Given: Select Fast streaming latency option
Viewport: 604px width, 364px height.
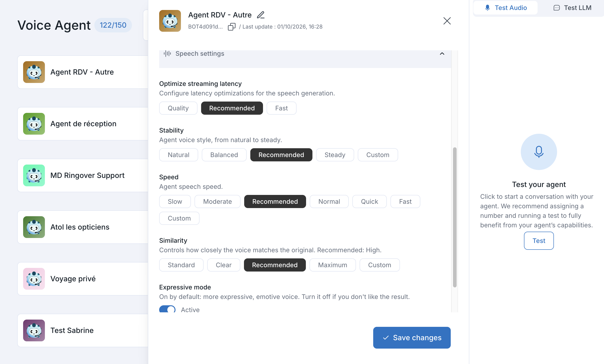Looking at the screenshot, I should click(x=281, y=108).
